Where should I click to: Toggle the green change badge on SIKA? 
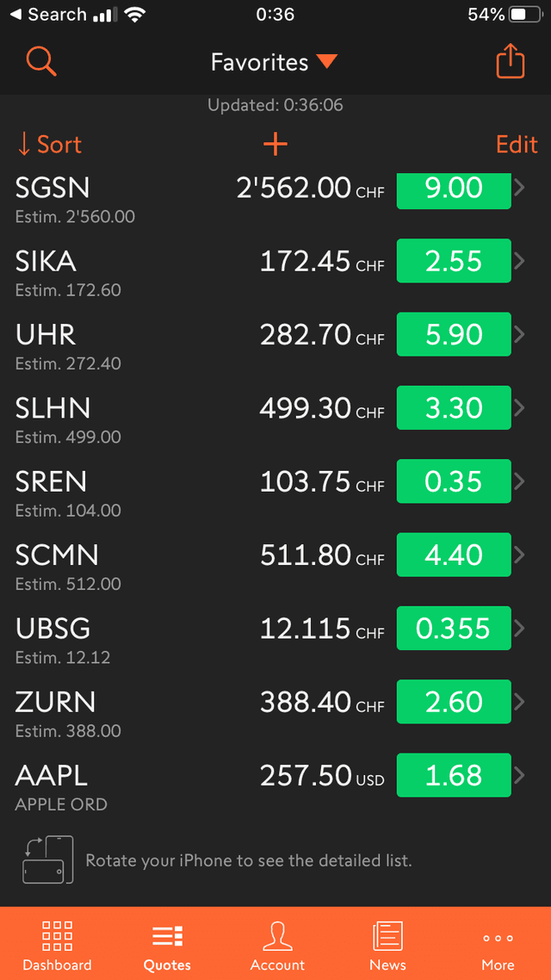pos(453,261)
